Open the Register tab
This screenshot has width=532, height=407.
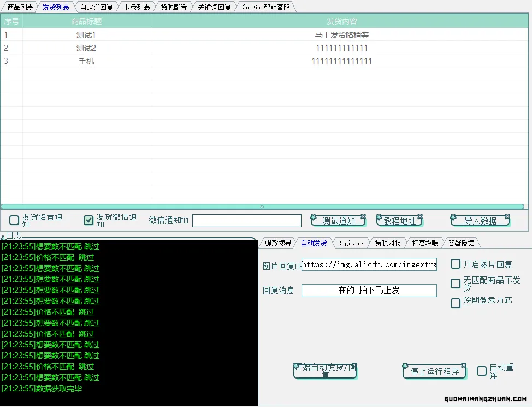point(351,243)
